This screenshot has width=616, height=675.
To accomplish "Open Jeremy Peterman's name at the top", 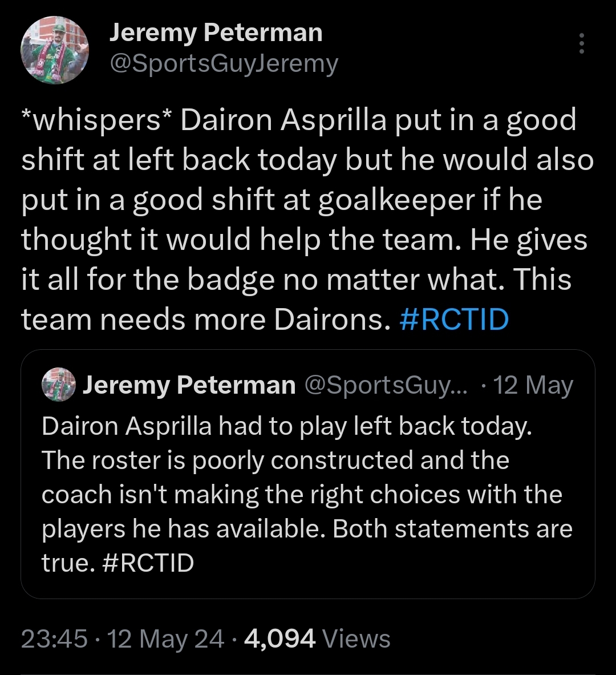I will [216, 33].
